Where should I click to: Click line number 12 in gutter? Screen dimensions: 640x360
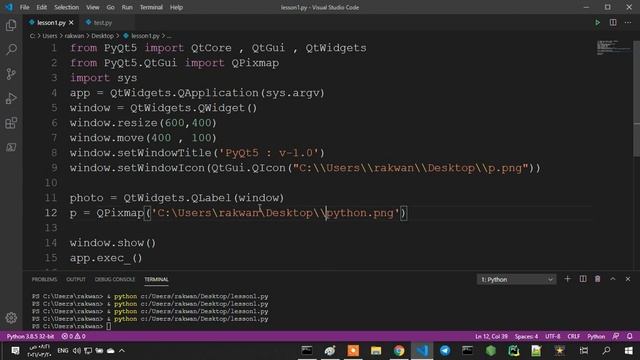pyautogui.click(x=51, y=213)
